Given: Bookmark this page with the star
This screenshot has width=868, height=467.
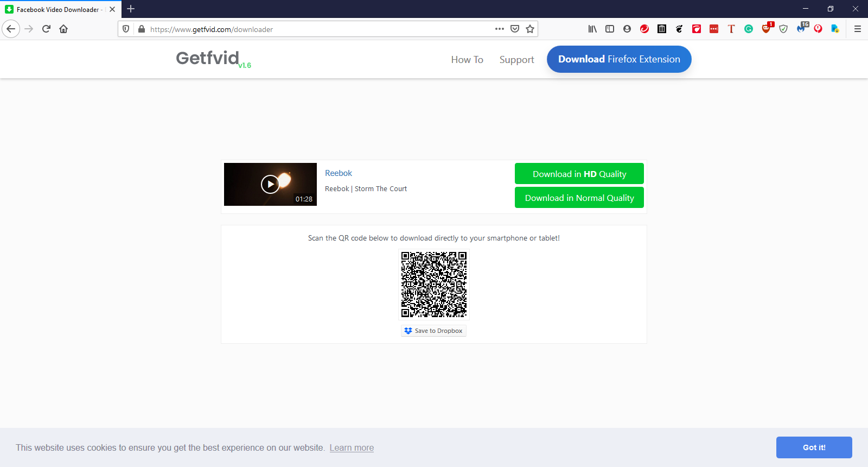Looking at the screenshot, I should coord(530,29).
